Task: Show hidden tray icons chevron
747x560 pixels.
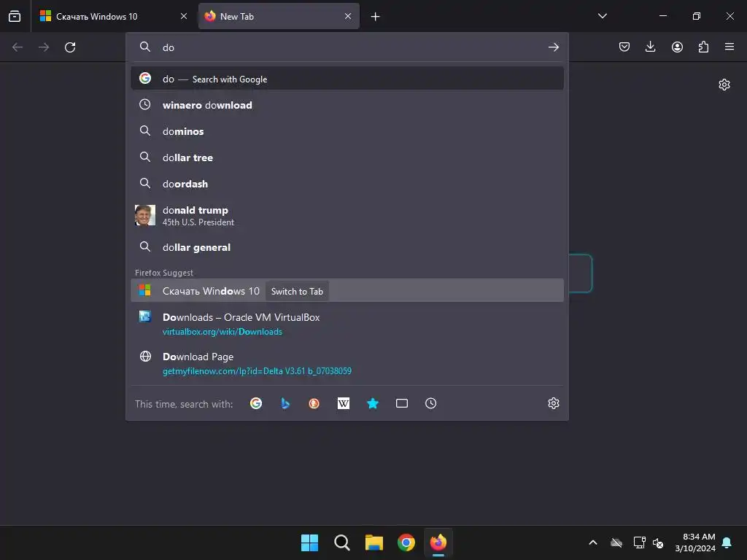Action: click(593, 542)
